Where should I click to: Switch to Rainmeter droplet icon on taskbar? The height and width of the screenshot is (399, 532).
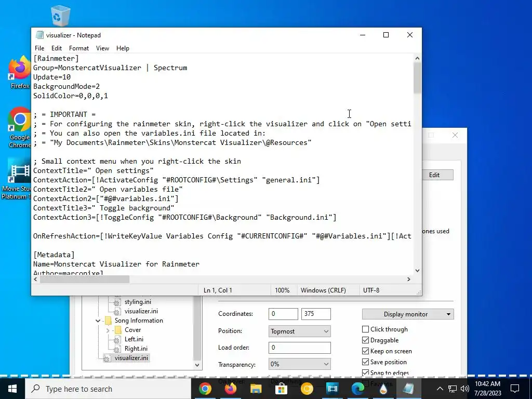383,389
